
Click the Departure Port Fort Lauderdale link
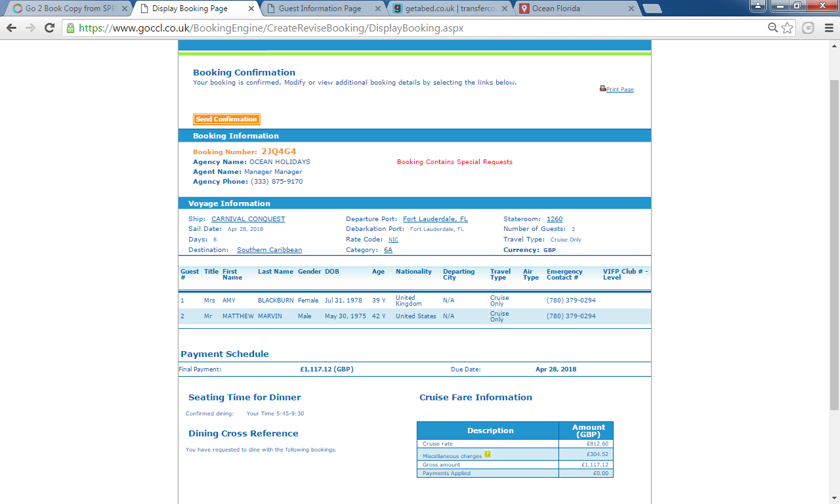(x=435, y=219)
